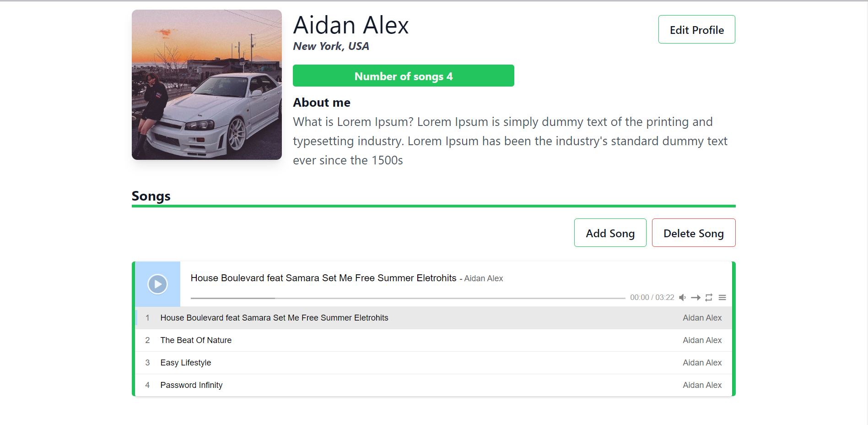868x425 pixels.
Task: Click the Add Song button
Action: coord(610,233)
